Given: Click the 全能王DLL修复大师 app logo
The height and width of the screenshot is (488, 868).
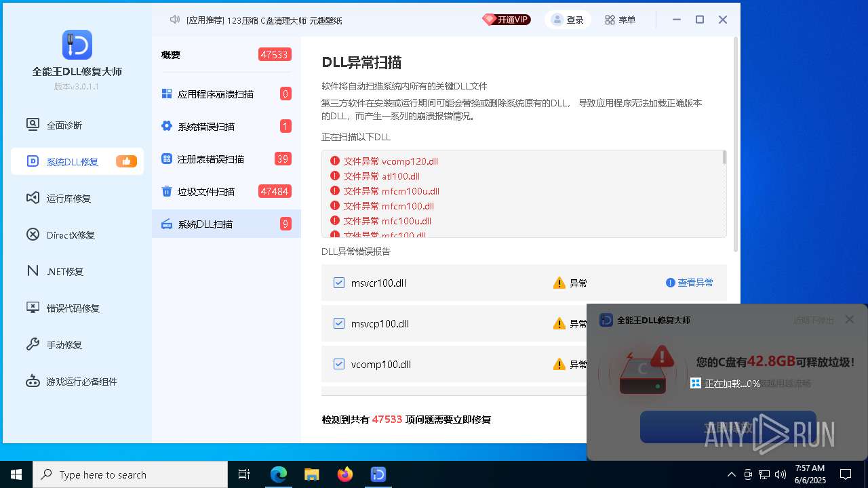Looking at the screenshot, I should 77,45.
